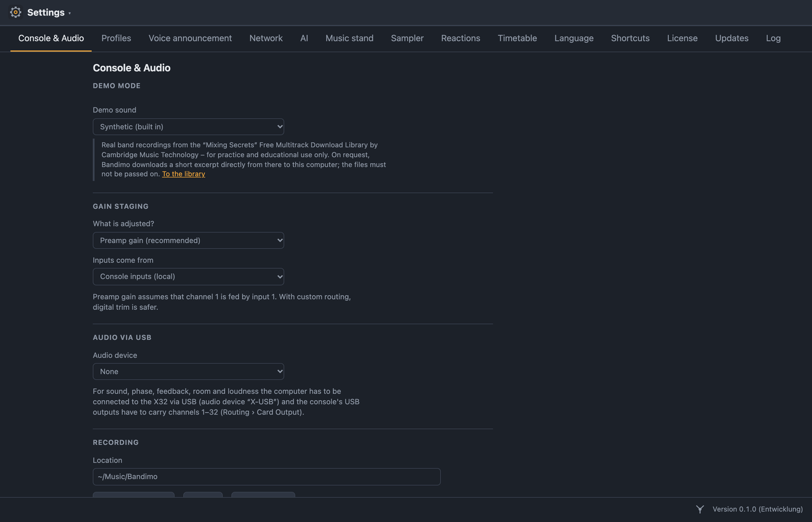This screenshot has width=812, height=522.
Task: Select the Console & Audio tab
Action: (x=51, y=38)
